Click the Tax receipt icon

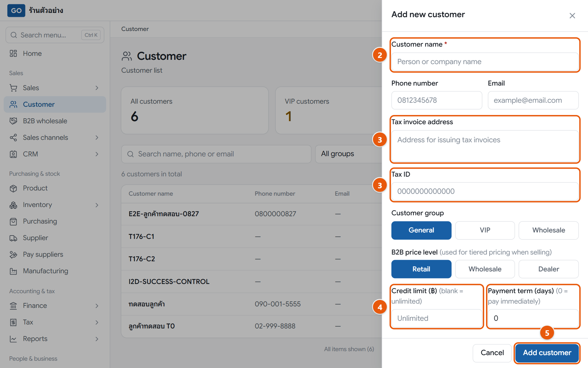coord(13,322)
